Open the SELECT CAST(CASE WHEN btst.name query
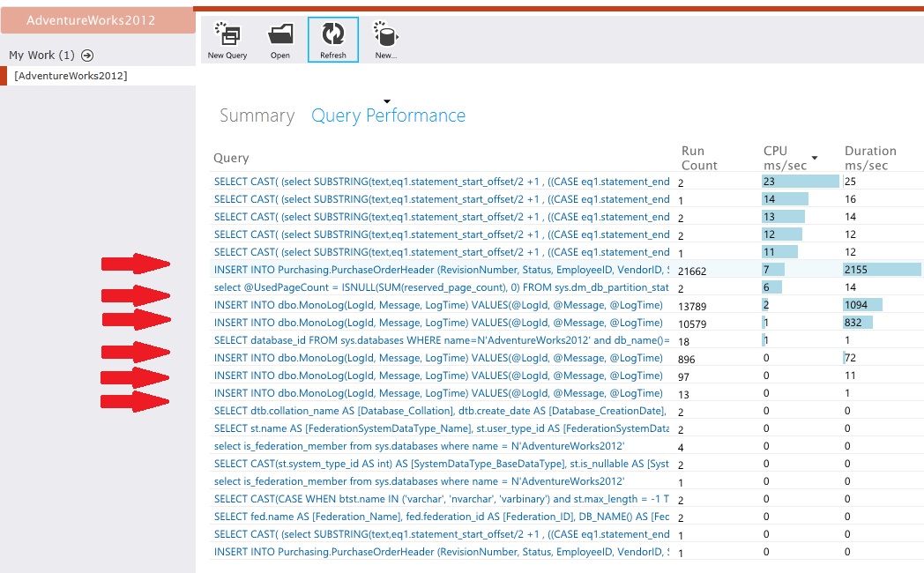 (442, 499)
